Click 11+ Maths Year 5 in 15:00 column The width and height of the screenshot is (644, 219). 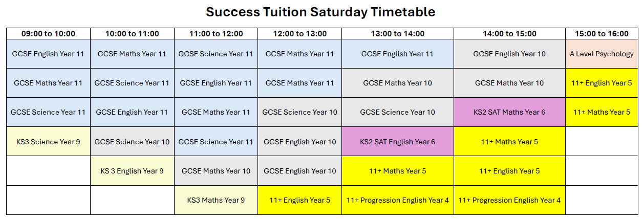click(x=602, y=112)
